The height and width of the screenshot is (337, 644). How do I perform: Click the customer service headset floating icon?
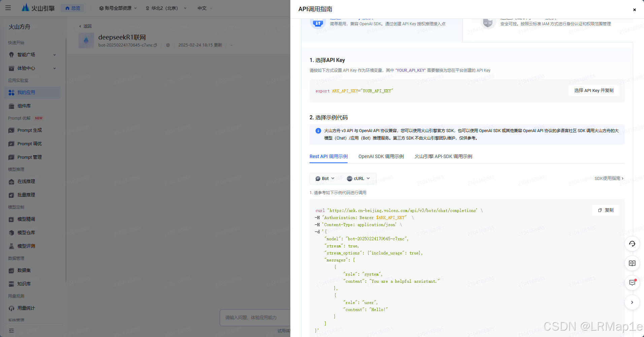632,244
